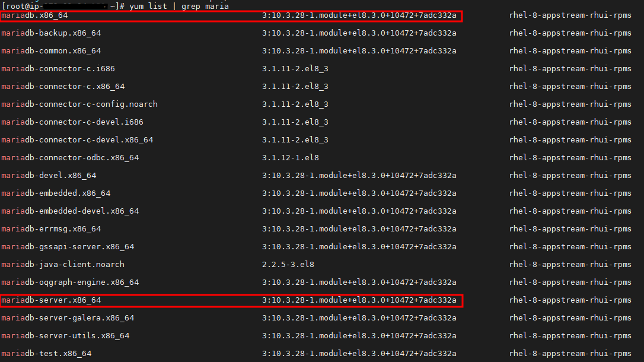Select package name mariadb-connector-c-devel.i686

(x=72, y=122)
